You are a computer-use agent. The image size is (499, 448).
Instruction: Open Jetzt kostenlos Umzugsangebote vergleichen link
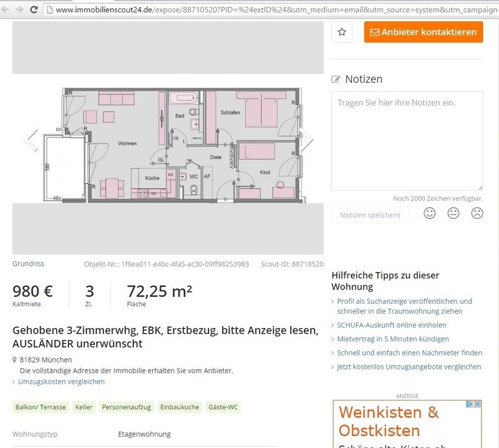click(x=409, y=367)
